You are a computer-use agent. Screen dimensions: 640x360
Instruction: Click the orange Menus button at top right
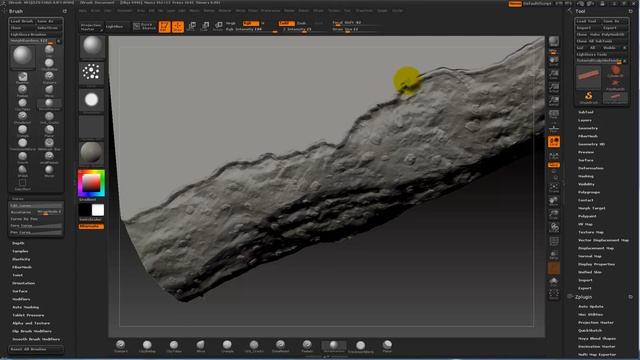(515, 4)
